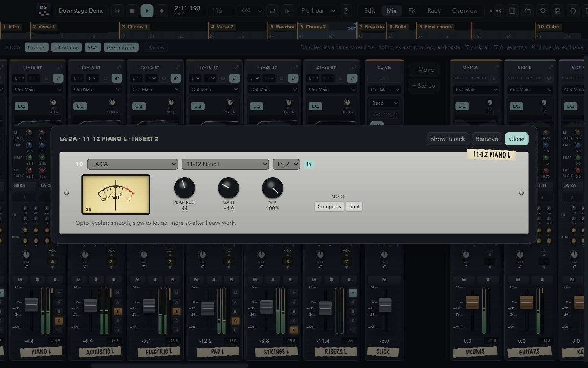
Task: Open the Pre 1 bar pre-roll dropdown
Action: coord(318,11)
